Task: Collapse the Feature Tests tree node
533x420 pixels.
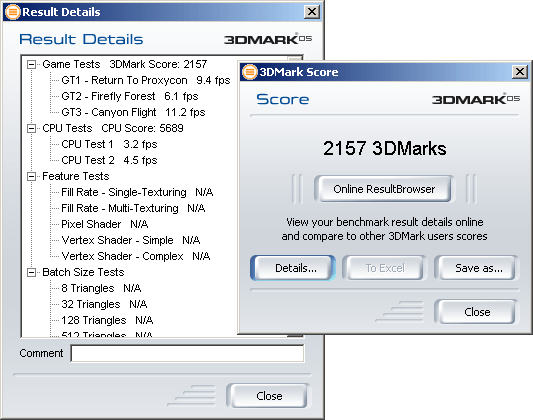Action: [31, 176]
